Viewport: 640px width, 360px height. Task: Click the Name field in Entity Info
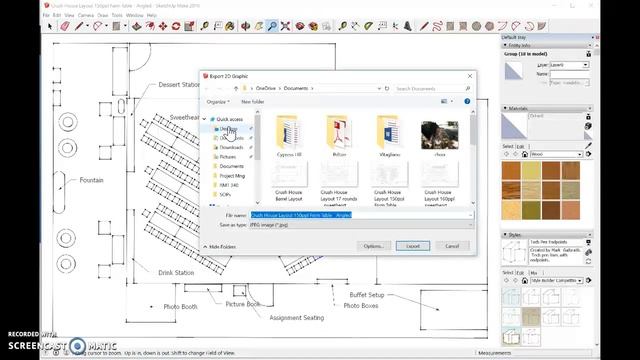(569, 74)
